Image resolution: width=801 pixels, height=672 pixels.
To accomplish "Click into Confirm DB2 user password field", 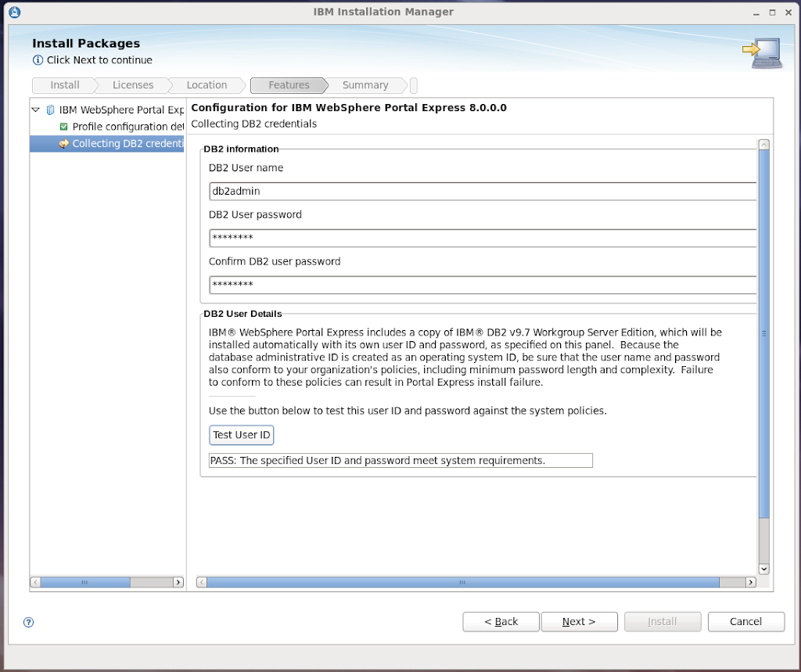I will [481, 285].
